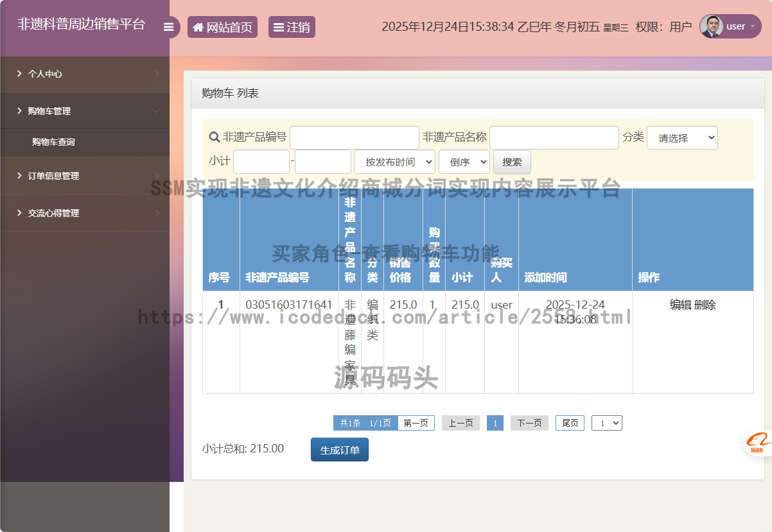Click 删除 link in cart row
Screen dimensions: 772x532
[x=705, y=305]
